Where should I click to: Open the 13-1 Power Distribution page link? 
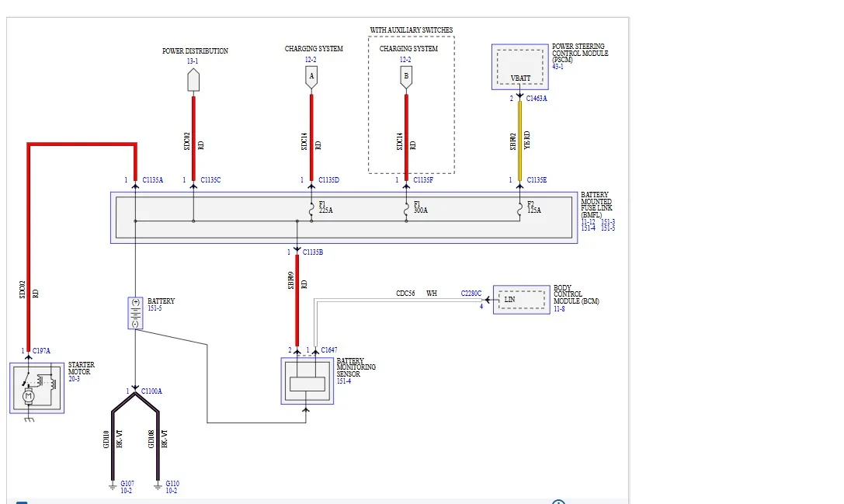pyautogui.click(x=193, y=61)
